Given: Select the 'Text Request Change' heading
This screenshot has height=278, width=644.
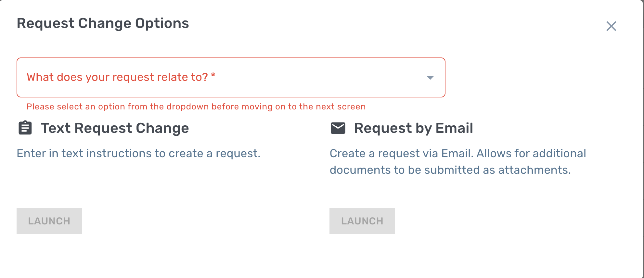Looking at the screenshot, I should tap(115, 128).
